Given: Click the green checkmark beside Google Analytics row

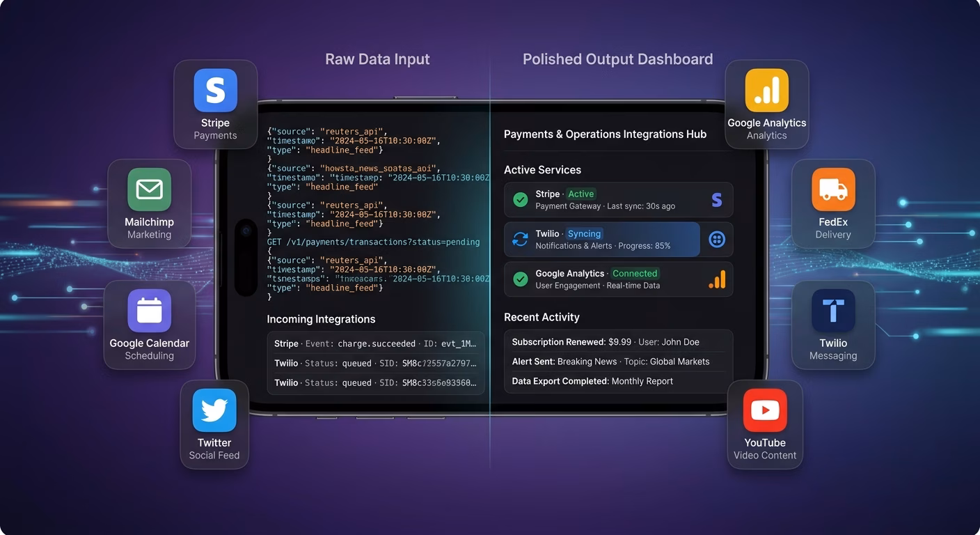Looking at the screenshot, I should click(520, 279).
